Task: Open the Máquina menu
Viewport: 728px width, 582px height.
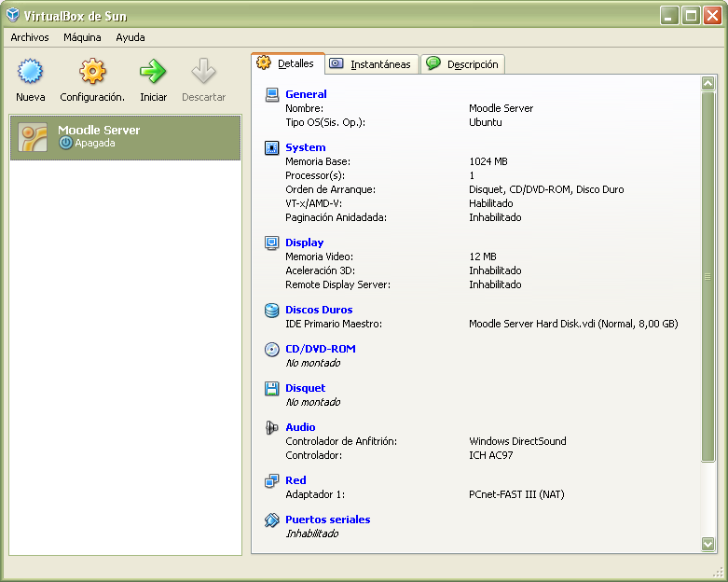Action: coord(82,37)
